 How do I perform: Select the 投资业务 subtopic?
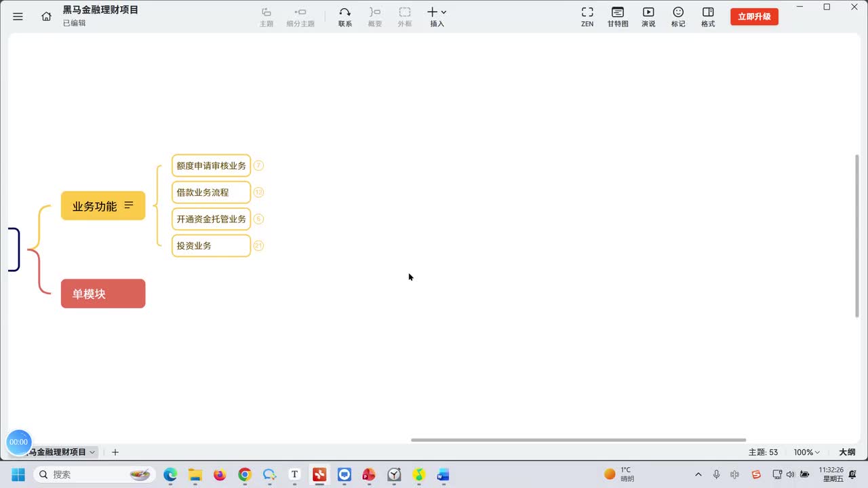tap(211, 245)
